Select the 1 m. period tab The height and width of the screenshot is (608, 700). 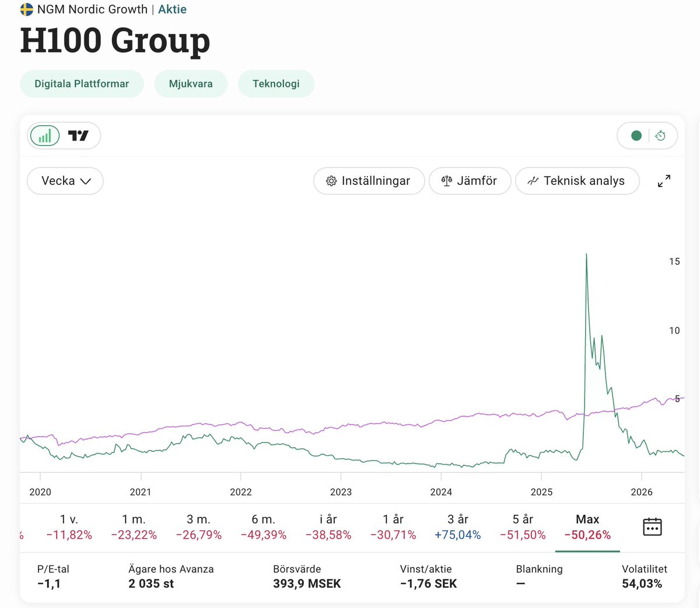(x=134, y=527)
